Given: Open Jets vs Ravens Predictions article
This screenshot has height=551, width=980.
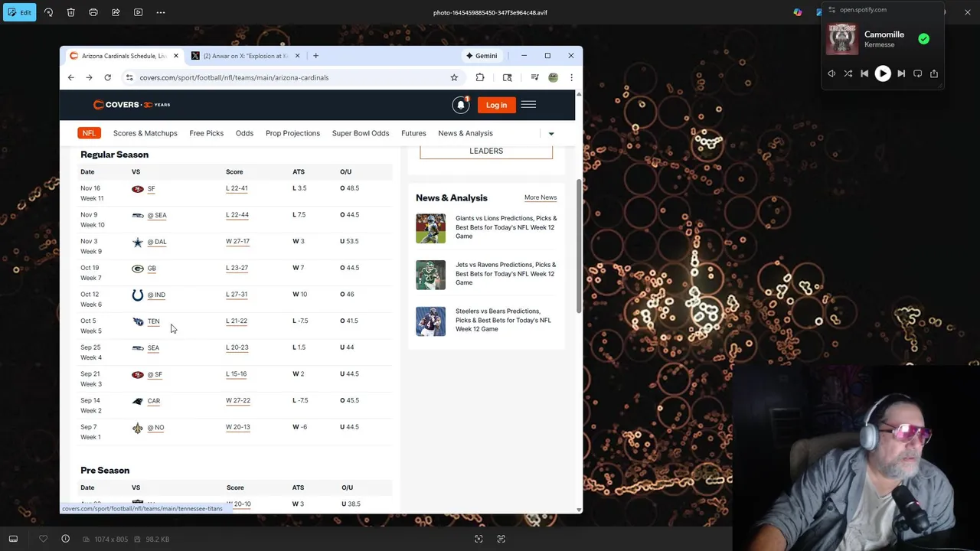Looking at the screenshot, I should pos(505,273).
